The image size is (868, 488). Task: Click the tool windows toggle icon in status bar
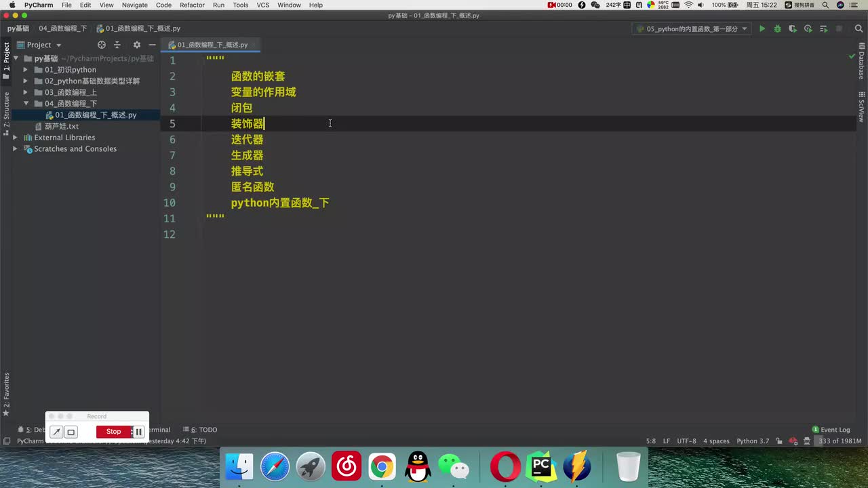(7, 441)
